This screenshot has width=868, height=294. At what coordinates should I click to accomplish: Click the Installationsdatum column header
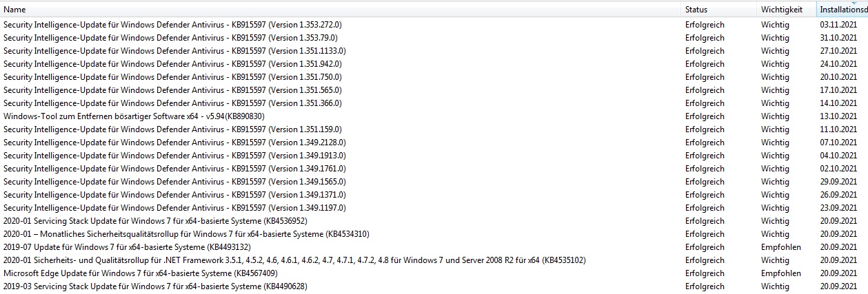842,10
